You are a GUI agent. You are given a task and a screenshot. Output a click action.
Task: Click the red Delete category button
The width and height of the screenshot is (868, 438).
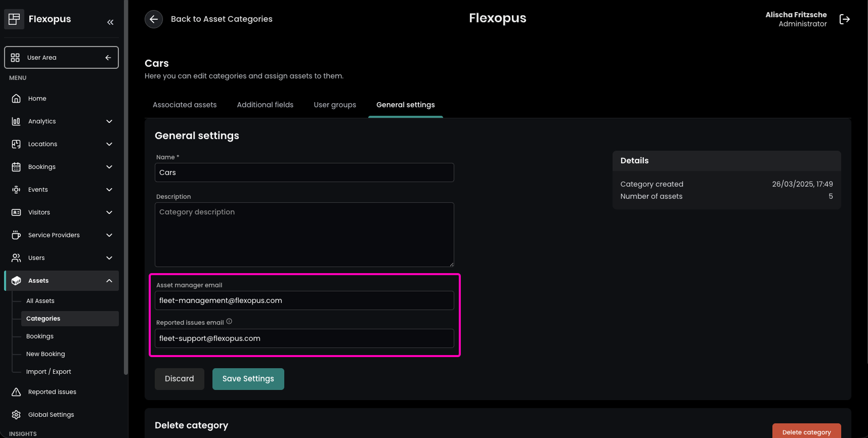(x=806, y=431)
